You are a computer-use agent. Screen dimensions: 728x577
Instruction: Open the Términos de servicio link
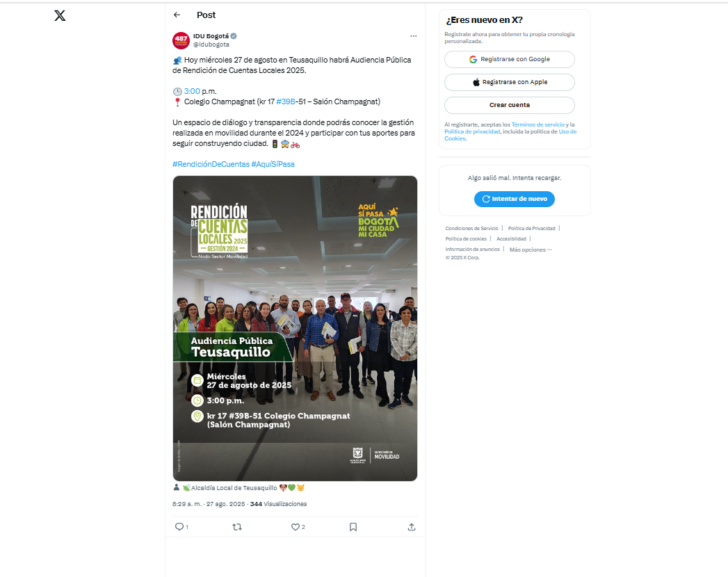[x=537, y=124]
